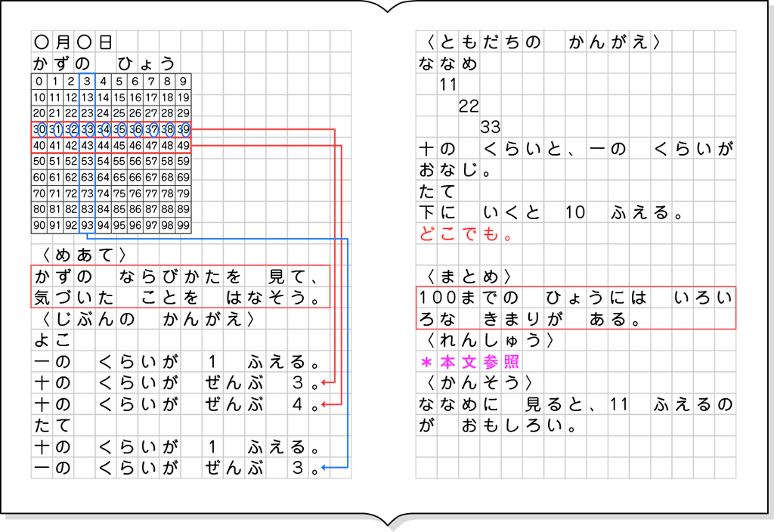Click cell 93 in the bottom table row

[x=87, y=224]
